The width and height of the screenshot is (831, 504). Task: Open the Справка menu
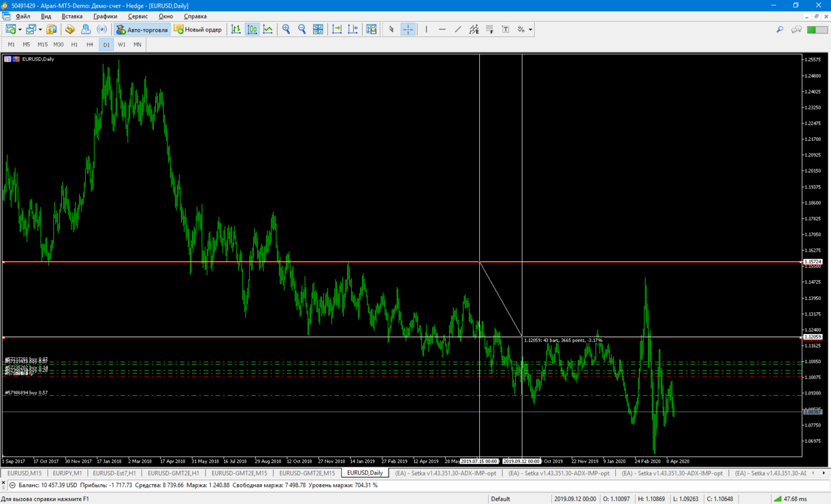coord(195,16)
